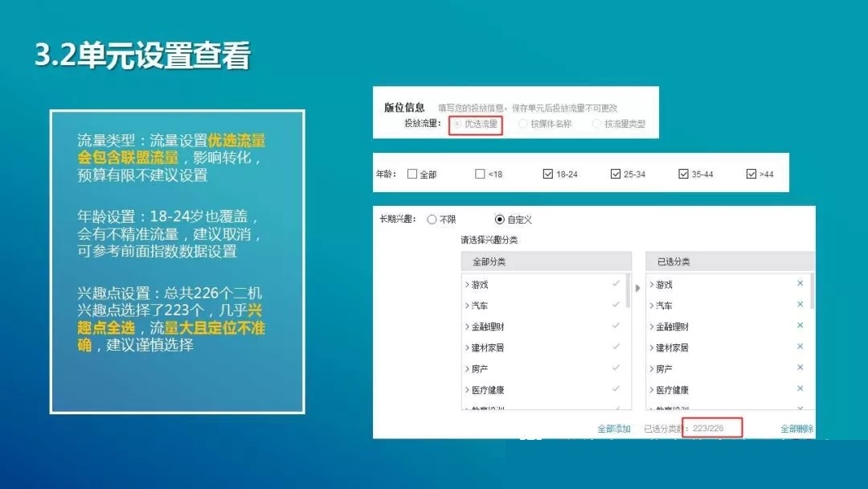The width and height of the screenshot is (868, 489).
Task: Click checkmark beside 建材家居 in 全部分类
Action: tap(616, 347)
